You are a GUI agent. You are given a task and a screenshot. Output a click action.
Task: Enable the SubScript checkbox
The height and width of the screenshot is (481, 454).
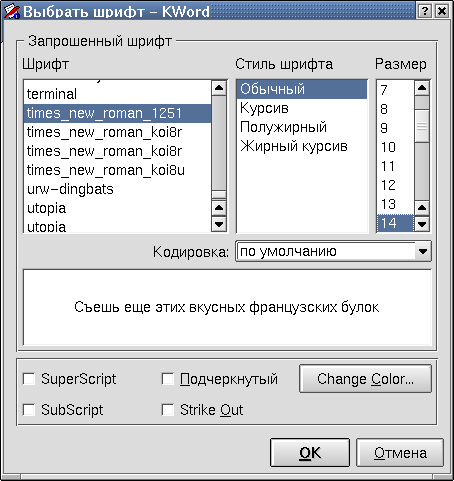point(29,410)
